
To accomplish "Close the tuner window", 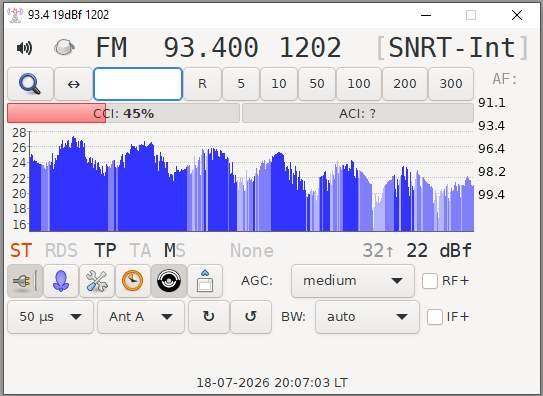I will coord(517,15).
